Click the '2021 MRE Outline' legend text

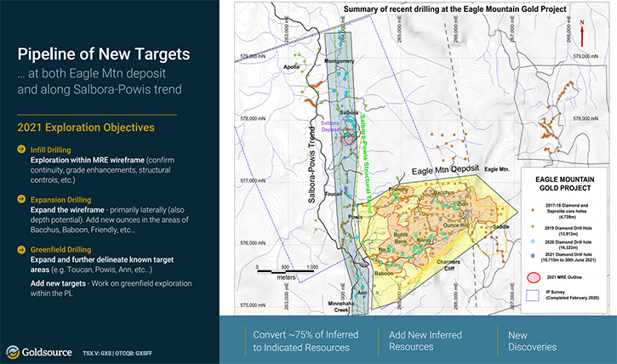[x=564, y=277]
